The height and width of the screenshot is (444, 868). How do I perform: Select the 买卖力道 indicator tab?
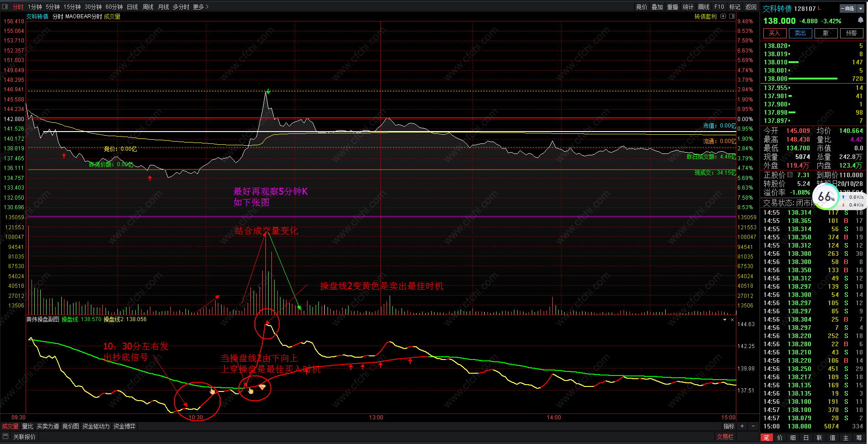pos(48,426)
